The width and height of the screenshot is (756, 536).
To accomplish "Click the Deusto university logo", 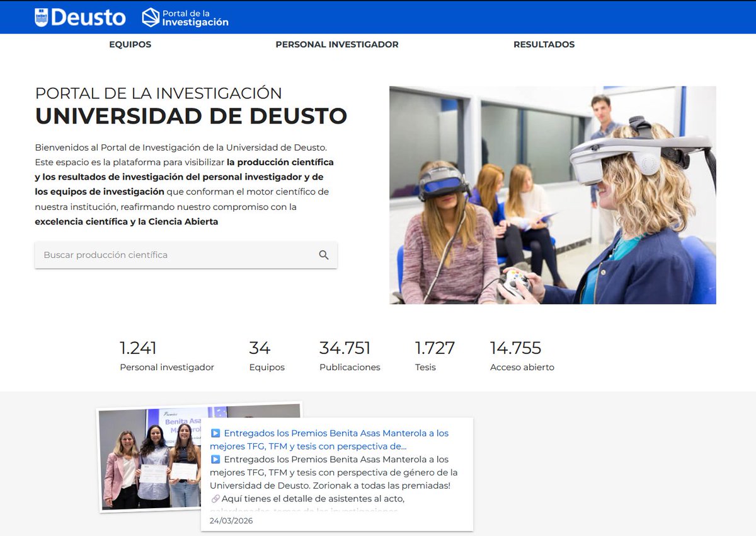I will click(80, 18).
